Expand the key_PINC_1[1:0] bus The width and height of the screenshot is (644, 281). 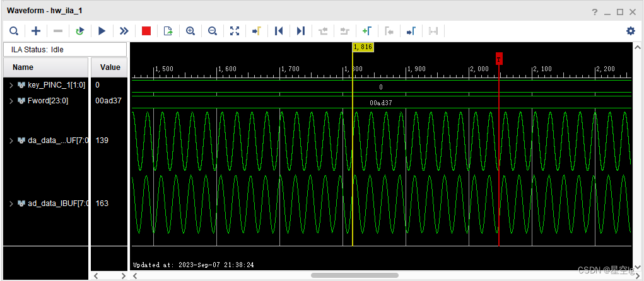(11, 85)
